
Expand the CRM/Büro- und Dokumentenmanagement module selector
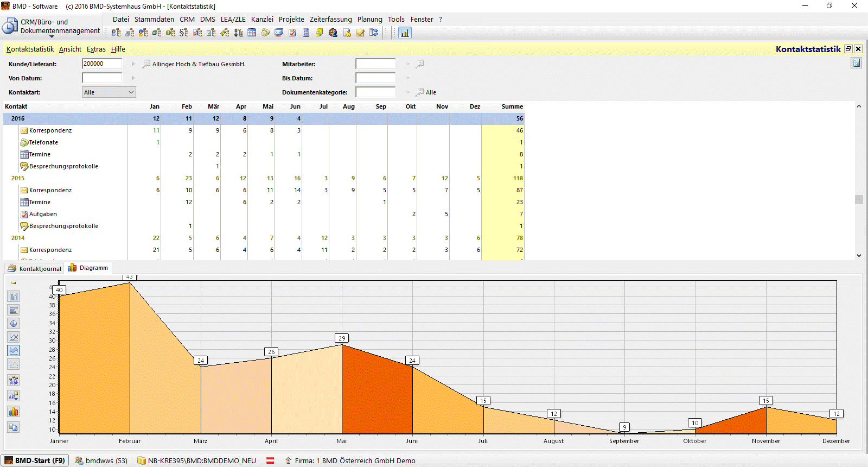tap(52, 36)
